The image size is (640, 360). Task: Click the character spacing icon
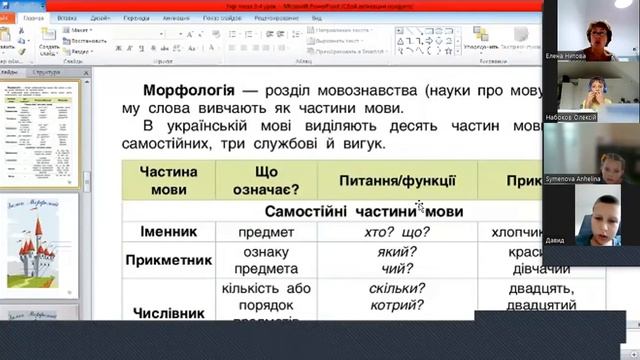[x=177, y=48]
